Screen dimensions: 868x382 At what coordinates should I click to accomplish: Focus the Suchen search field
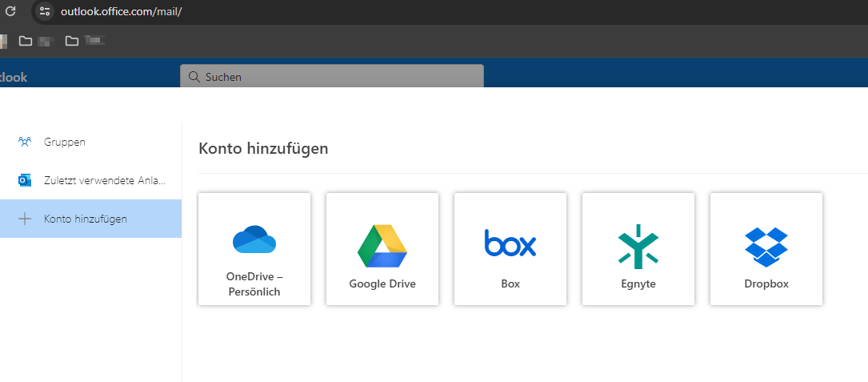point(331,77)
